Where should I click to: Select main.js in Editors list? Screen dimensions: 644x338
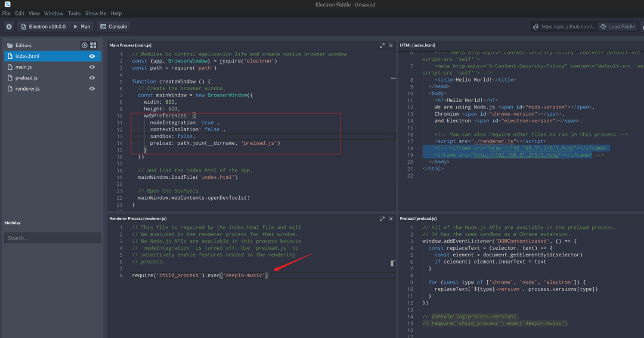click(x=52, y=67)
